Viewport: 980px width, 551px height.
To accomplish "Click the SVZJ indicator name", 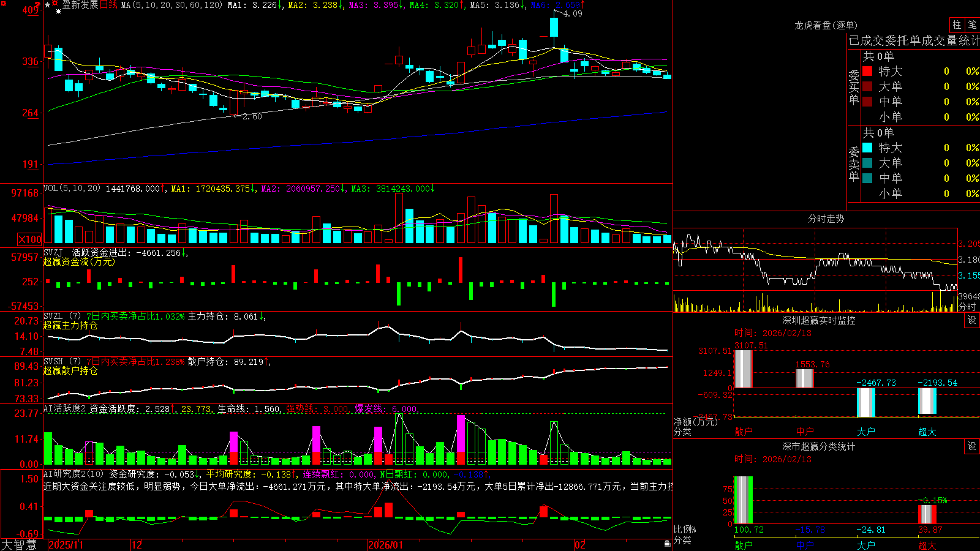I will click(x=53, y=252).
